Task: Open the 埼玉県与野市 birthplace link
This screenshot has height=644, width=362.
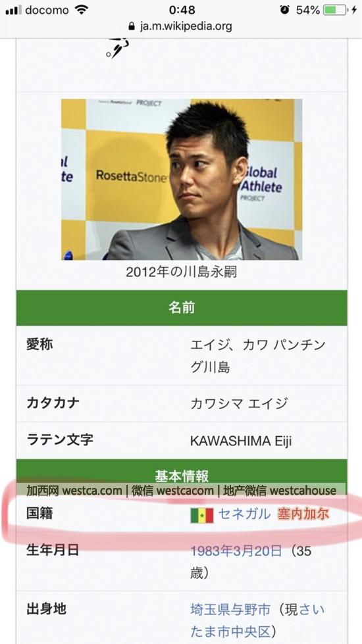Action: tap(230, 610)
